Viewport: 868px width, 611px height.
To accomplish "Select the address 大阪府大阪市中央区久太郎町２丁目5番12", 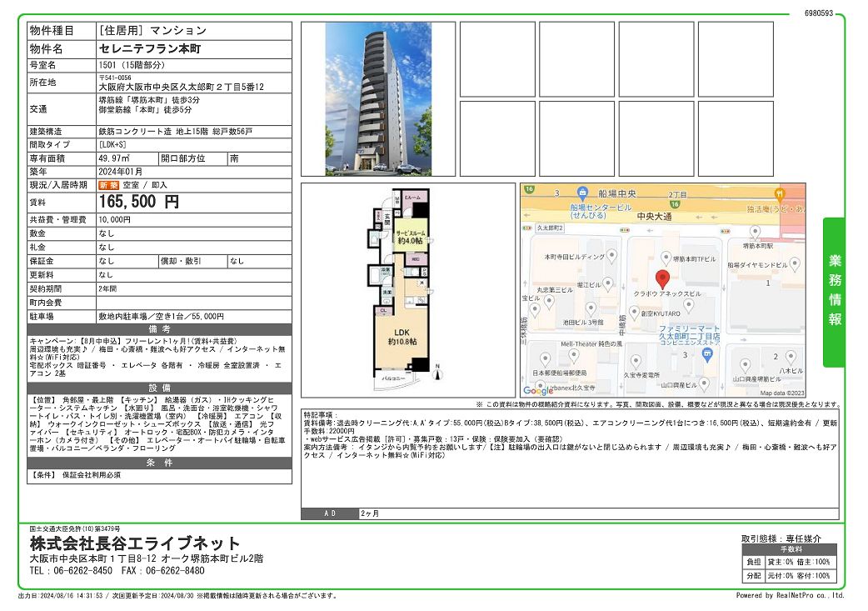I will 182,87.
